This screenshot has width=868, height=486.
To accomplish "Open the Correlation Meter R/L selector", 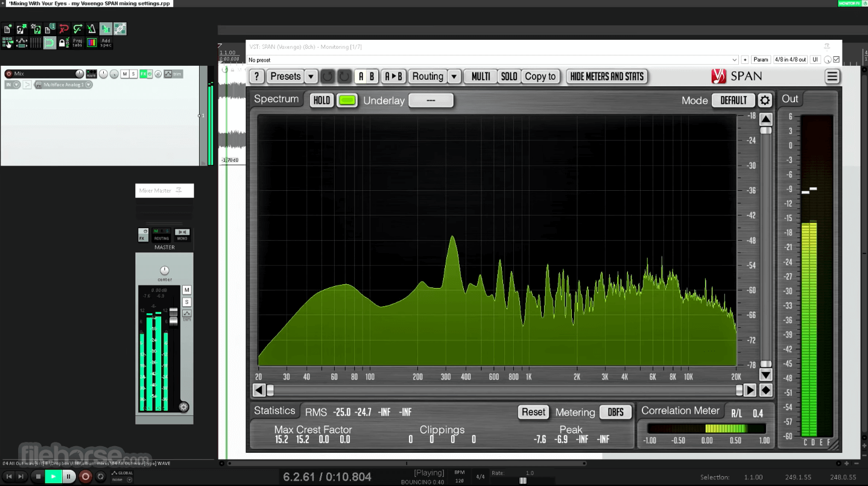I will click(x=737, y=413).
